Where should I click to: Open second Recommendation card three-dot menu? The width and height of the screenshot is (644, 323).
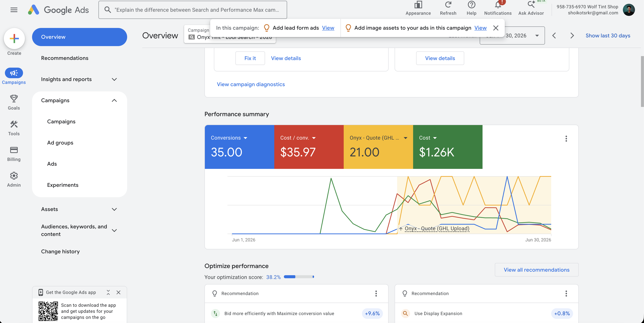566,294
